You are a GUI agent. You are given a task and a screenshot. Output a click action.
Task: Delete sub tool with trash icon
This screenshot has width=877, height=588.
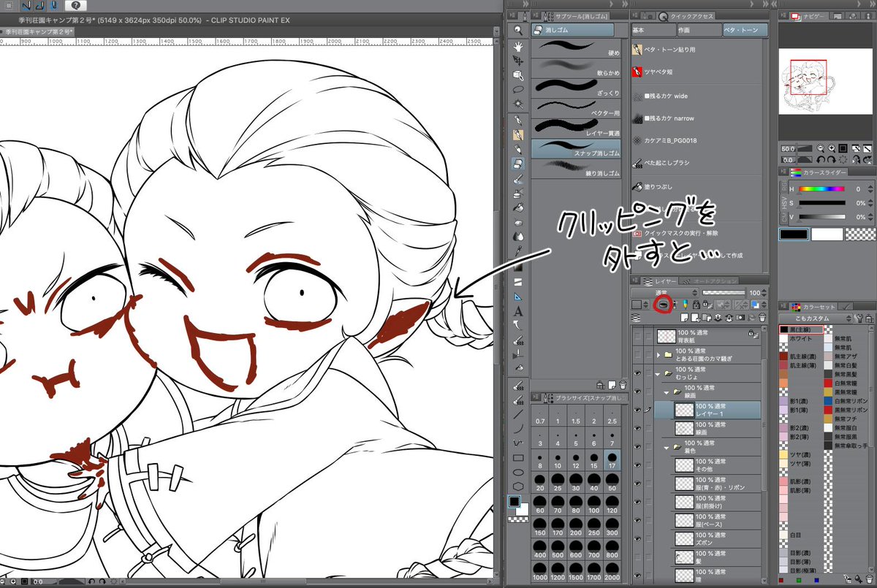622,384
